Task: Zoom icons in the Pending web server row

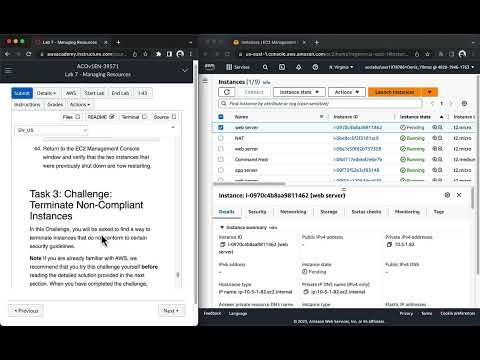Action: tap(437, 127)
